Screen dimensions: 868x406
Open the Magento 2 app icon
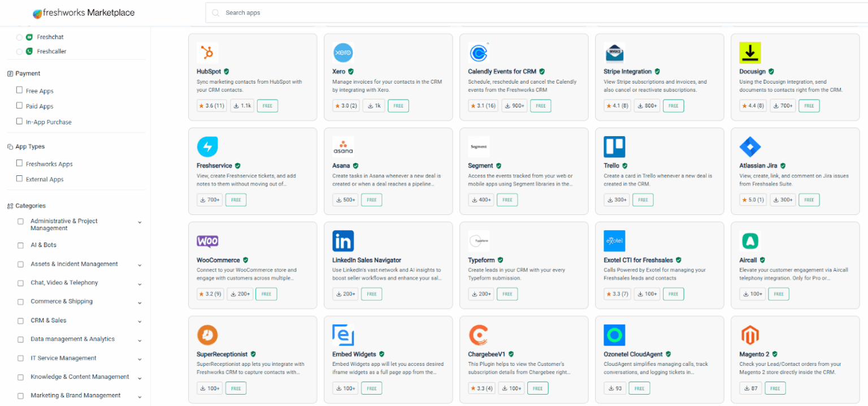pos(750,335)
